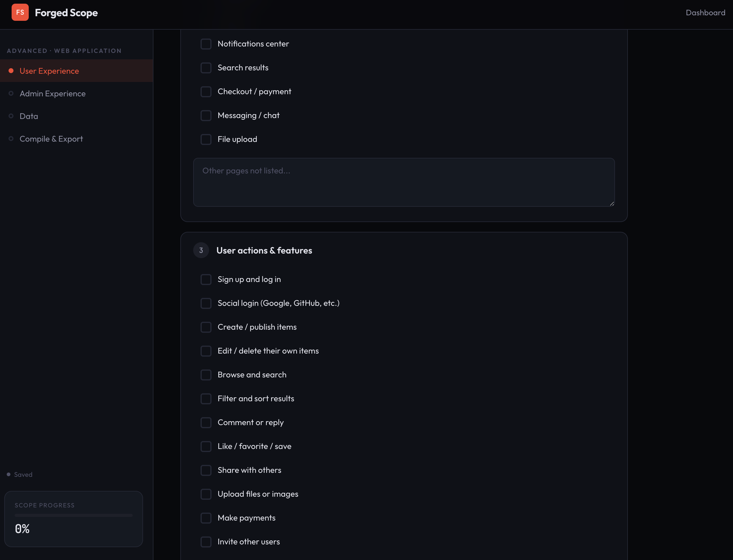The height and width of the screenshot is (560, 733).
Task: Enable the File upload checkbox
Action: pos(206,139)
